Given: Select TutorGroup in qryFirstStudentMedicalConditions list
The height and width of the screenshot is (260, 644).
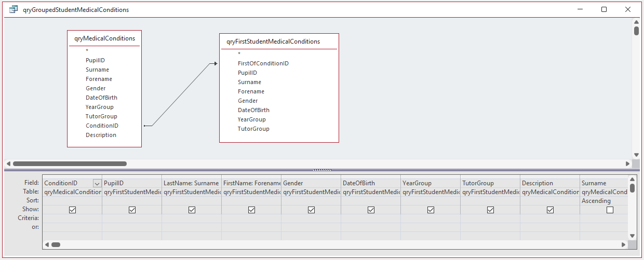Looking at the screenshot, I should pos(253,129).
